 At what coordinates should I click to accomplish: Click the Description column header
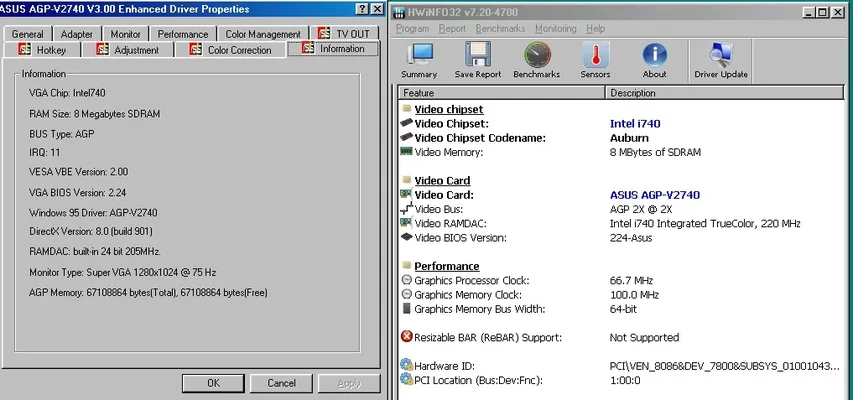tap(725, 93)
